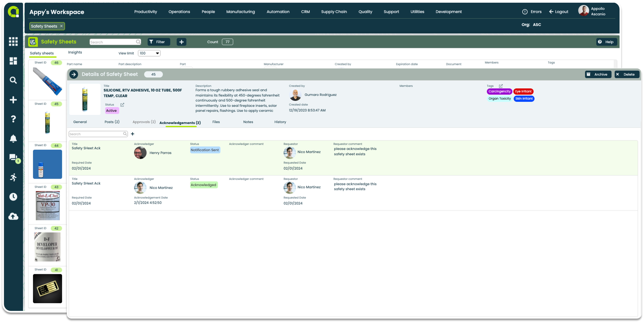The image size is (644, 323).
Task: Click the Skin Irritant tag
Action: click(524, 99)
